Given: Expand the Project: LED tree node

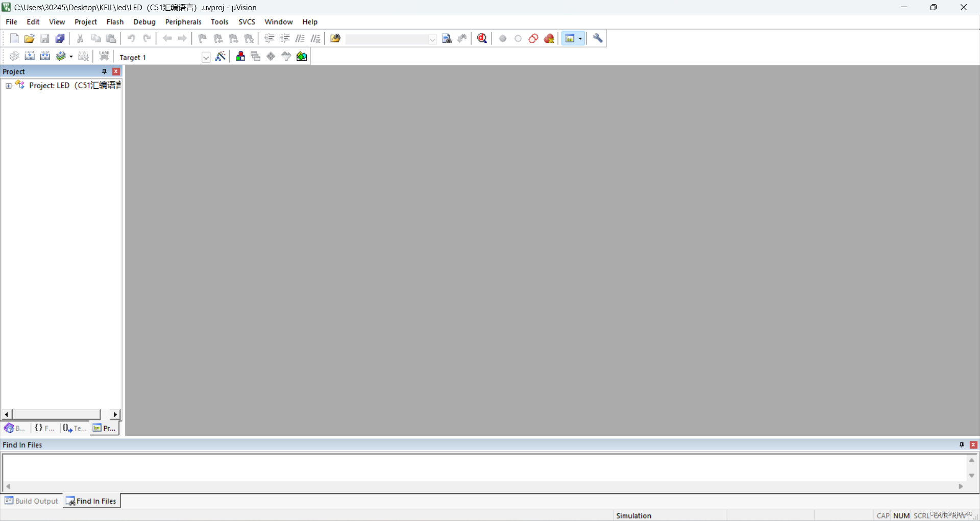Looking at the screenshot, I should [8, 86].
